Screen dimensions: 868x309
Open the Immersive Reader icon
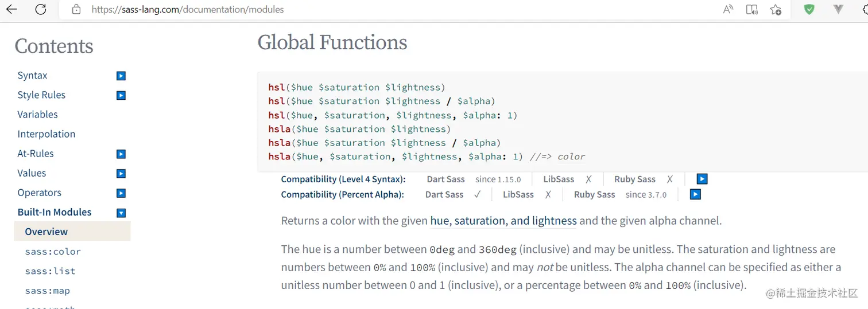click(751, 9)
